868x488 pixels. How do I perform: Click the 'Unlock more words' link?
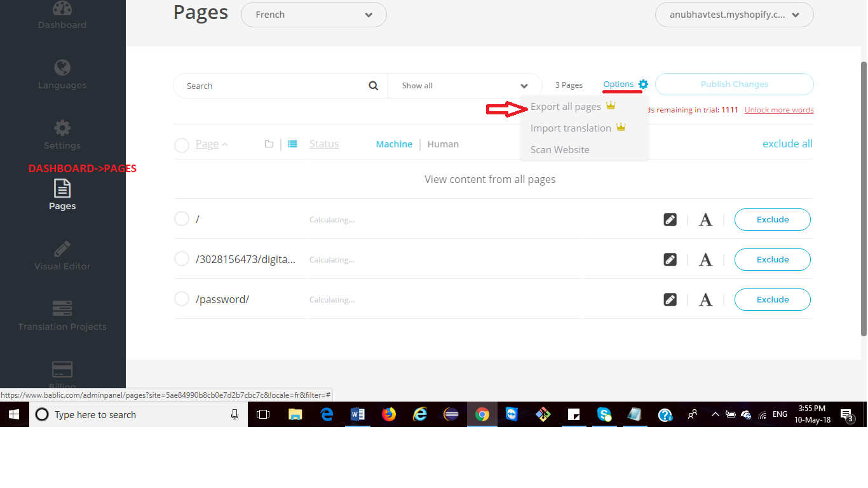pyautogui.click(x=779, y=110)
